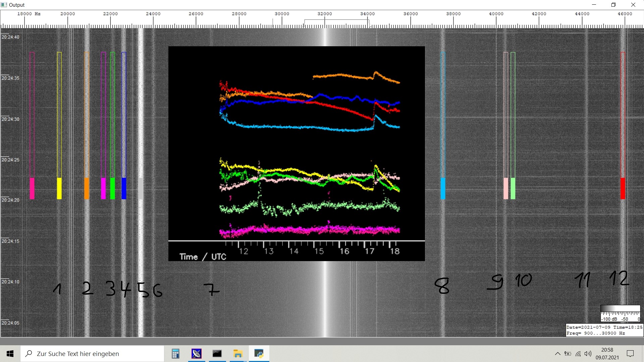Click the 20:24:05 time label
644x362 pixels.
[10, 323]
